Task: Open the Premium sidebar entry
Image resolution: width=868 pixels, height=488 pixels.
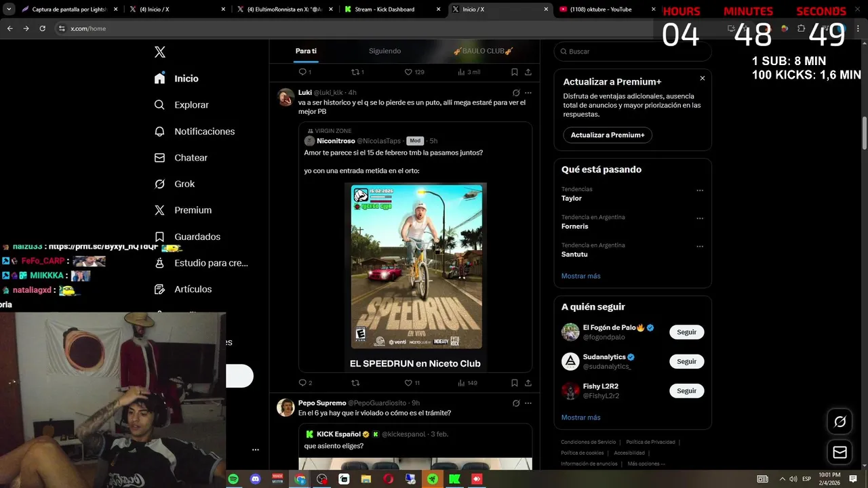Action: coord(182,210)
